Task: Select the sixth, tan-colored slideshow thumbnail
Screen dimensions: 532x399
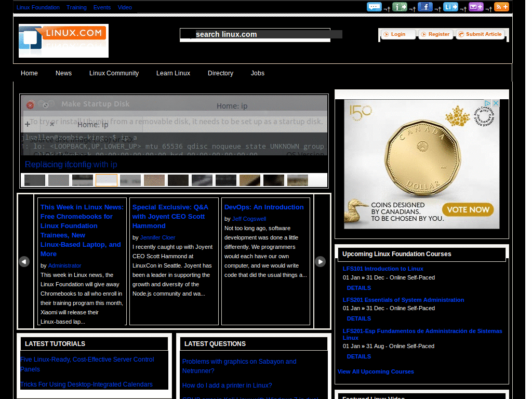Action: pyautogui.click(x=154, y=180)
